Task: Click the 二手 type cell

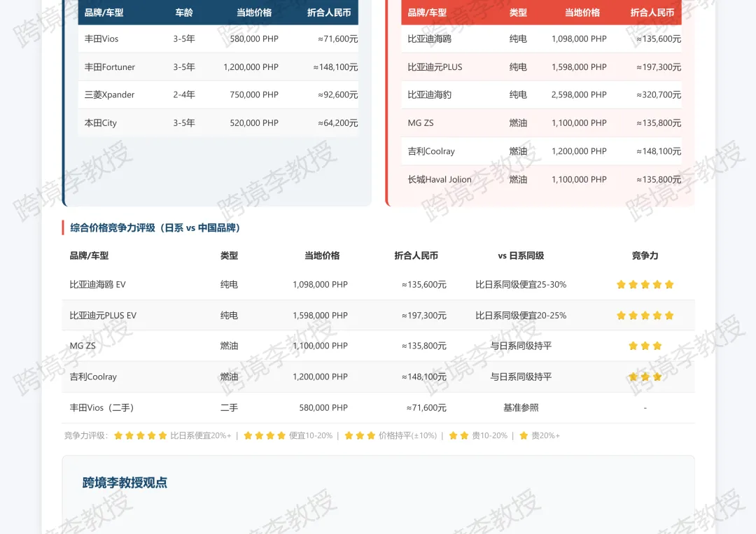Action: point(229,408)
